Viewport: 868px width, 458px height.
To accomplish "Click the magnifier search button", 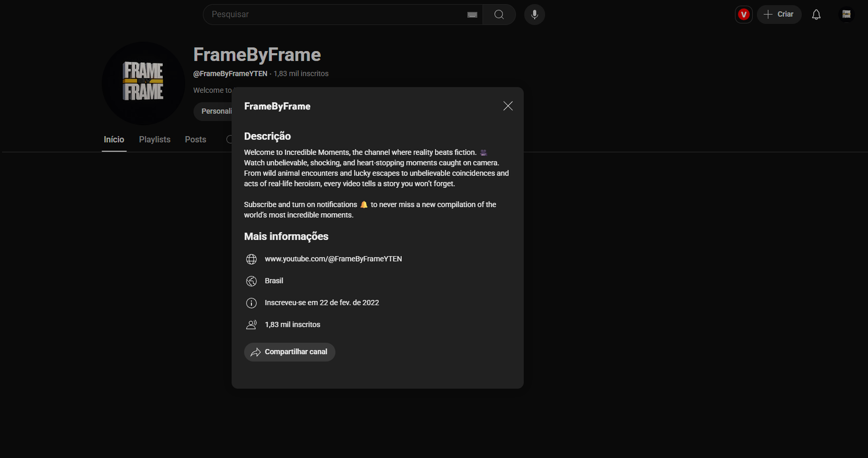I will pyautogui.click(x=499, y=15).
